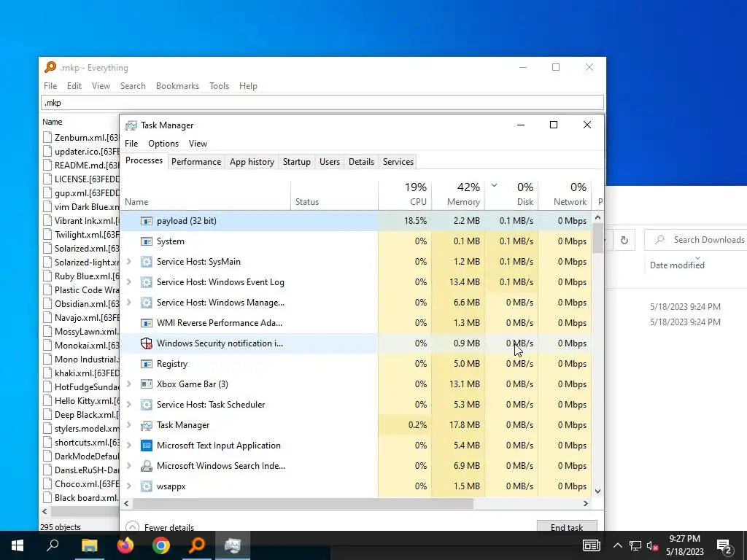Click the Service Host: SysMain gear icon
This screenshot has height=560, width=747.
pos(146,262)
